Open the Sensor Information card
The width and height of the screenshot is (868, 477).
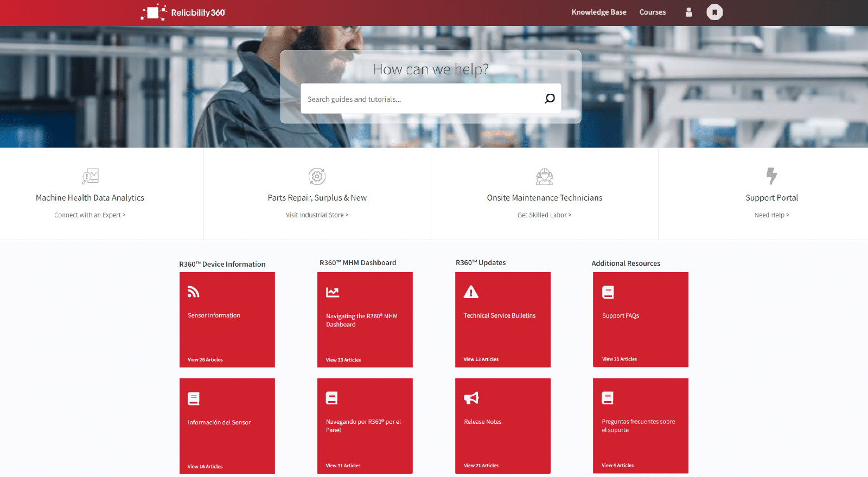227,320
